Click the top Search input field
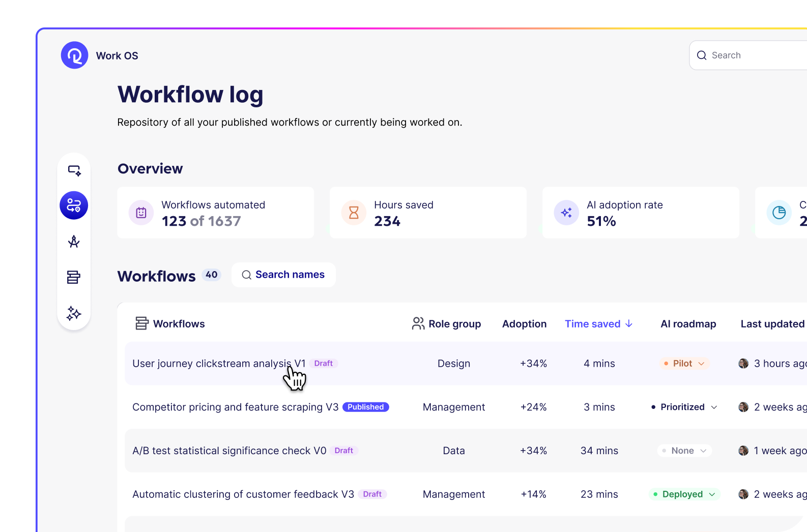The height and width of the screenshot is (532, 807). pyautogui.click(x=748, y=55)
